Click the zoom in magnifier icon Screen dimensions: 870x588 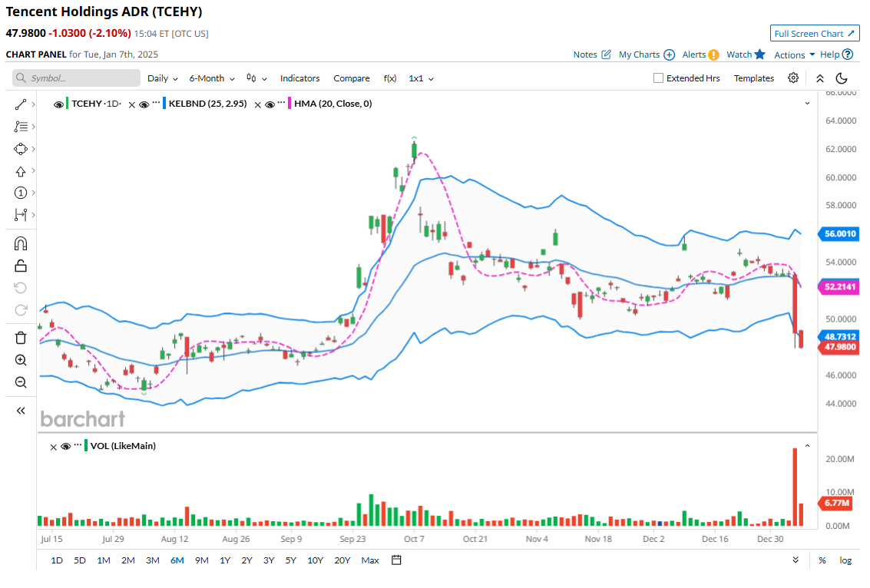pos(21,360)
